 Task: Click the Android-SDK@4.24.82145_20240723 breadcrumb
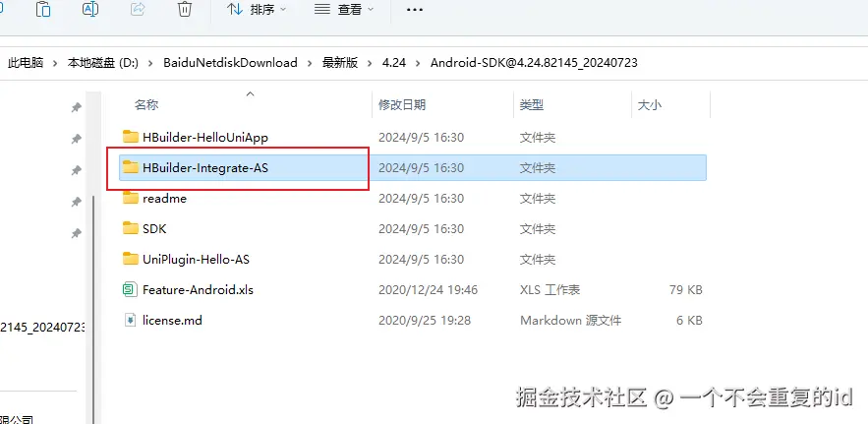[534, 63]
